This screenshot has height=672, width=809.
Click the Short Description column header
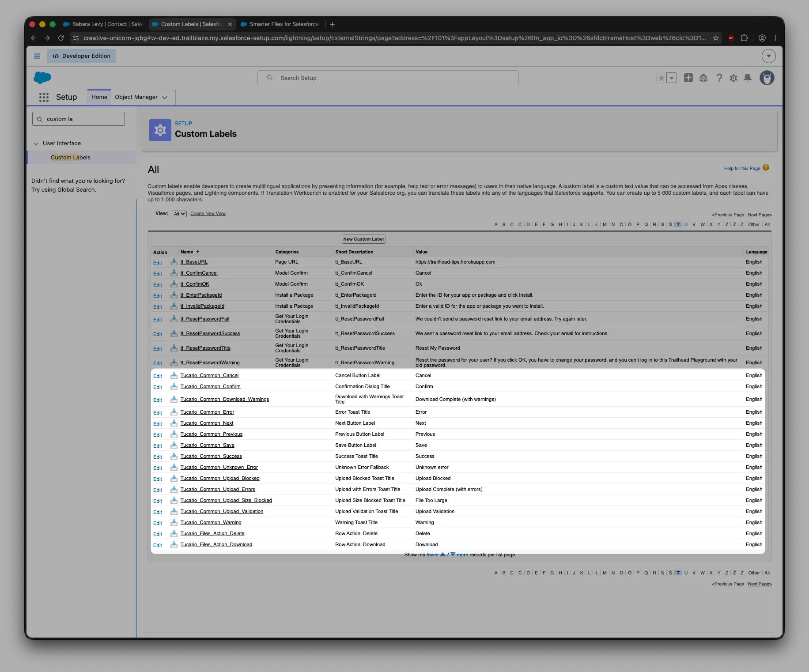(354, 252)
